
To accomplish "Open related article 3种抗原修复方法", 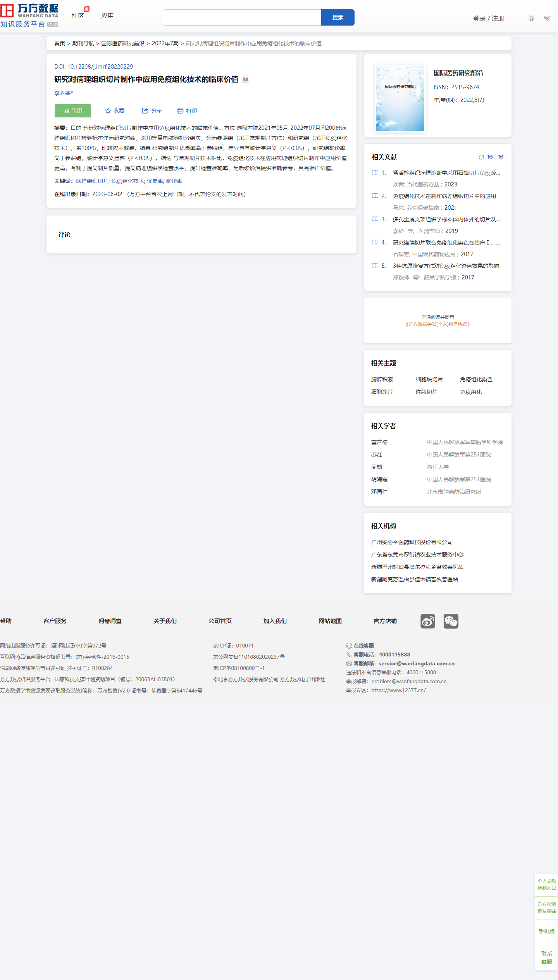I will click(x=446, y=266).
